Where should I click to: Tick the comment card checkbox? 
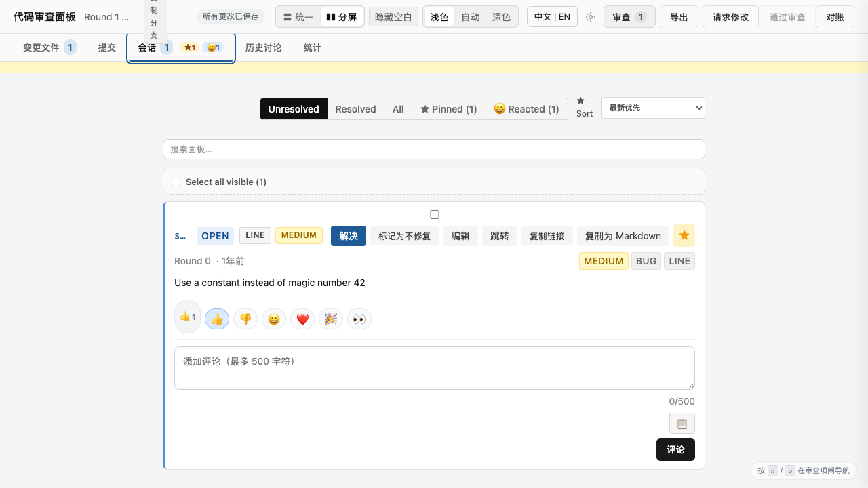click(435, 214)
